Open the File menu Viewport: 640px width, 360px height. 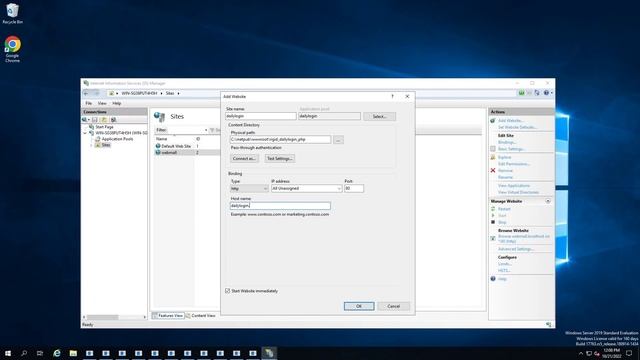point(89,104)
